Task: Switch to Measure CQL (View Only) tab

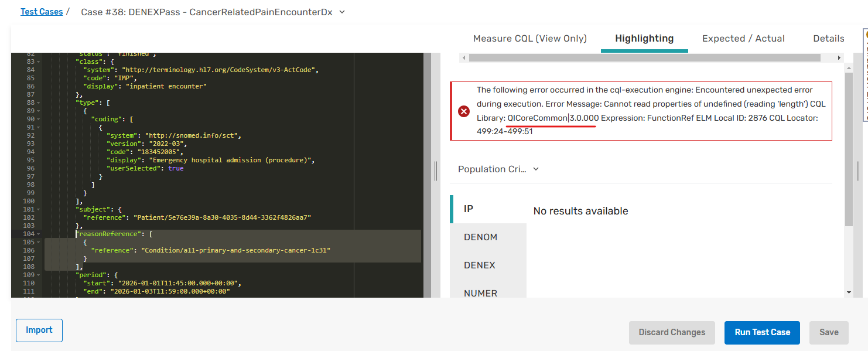Action: coord(529,39)
